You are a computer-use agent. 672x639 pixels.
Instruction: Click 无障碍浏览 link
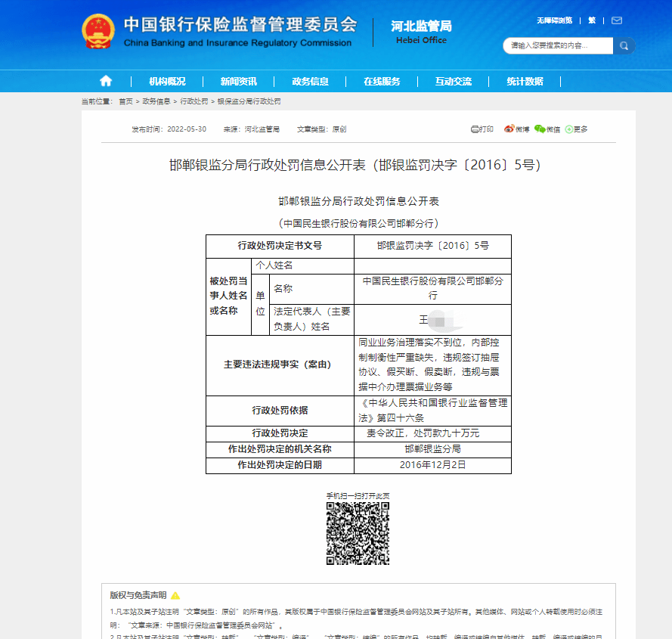point(555,20)
